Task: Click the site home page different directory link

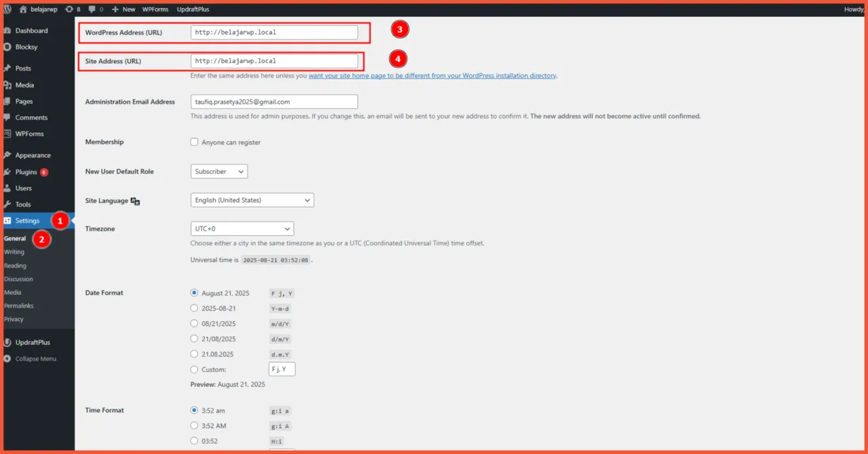Action: (x=432, y=76)
